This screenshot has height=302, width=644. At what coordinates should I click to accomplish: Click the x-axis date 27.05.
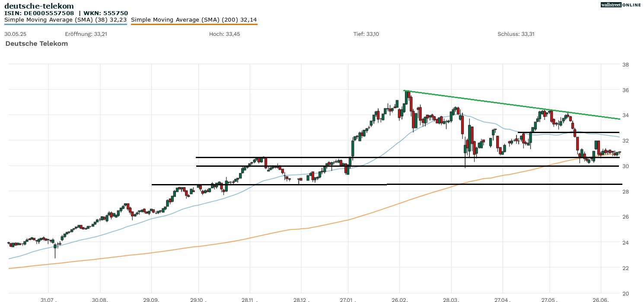click(x=549, y=299)
